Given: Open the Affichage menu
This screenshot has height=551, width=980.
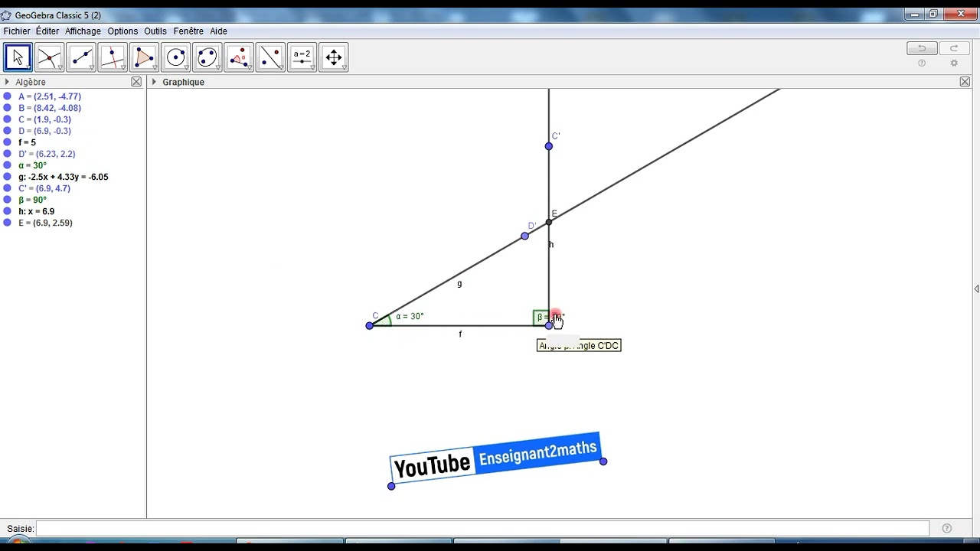Looking at the screenshot, I should pos(83,31).
